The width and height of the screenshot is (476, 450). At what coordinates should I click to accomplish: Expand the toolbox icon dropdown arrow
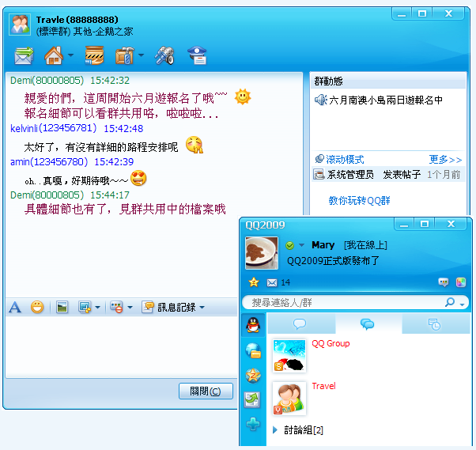click(x=142, y=55)
